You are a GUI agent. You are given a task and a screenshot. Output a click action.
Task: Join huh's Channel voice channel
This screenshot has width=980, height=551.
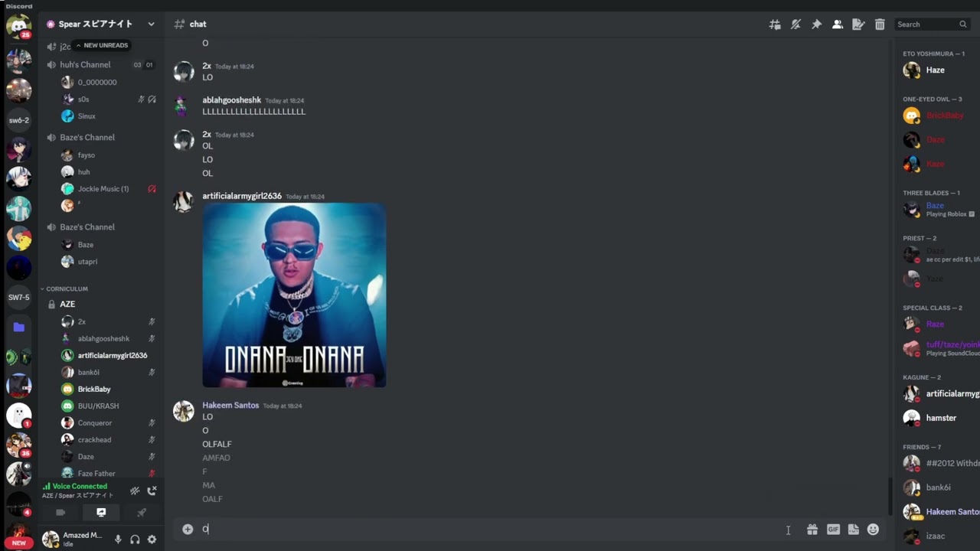85,65
